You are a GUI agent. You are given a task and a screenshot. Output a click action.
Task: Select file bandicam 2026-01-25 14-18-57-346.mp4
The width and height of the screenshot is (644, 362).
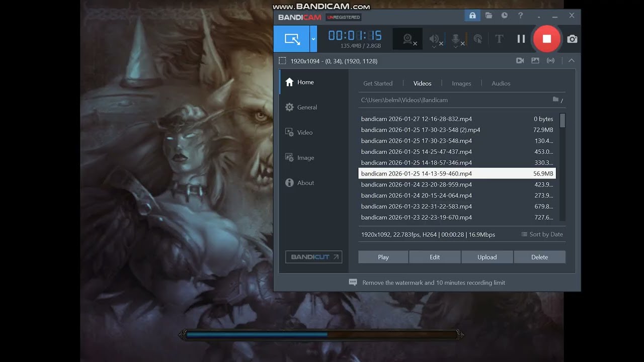[x=457, y=163]
